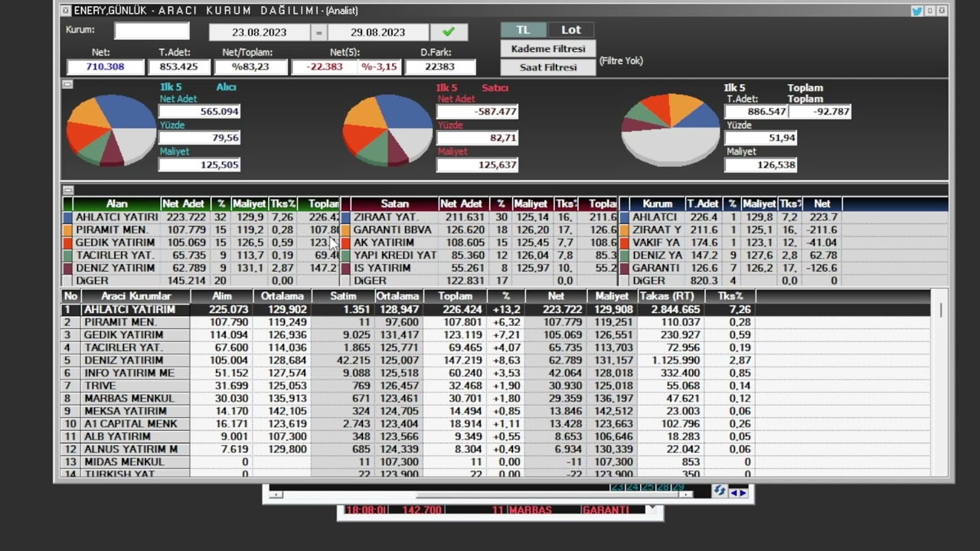Select day 29 marker in back window
The width and height of the screenshot is (980, 551).
[678, 487]
